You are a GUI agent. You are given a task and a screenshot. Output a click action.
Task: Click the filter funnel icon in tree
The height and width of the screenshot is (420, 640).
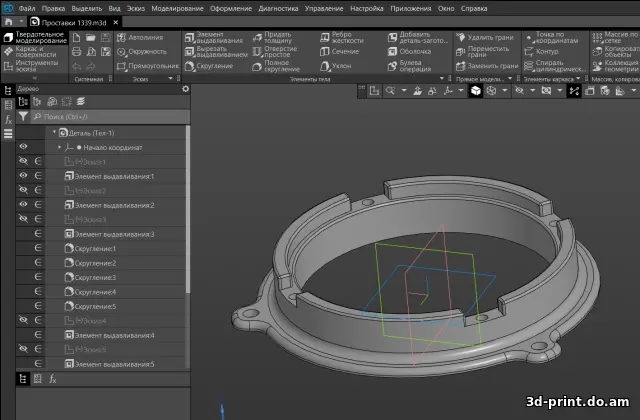23,116
